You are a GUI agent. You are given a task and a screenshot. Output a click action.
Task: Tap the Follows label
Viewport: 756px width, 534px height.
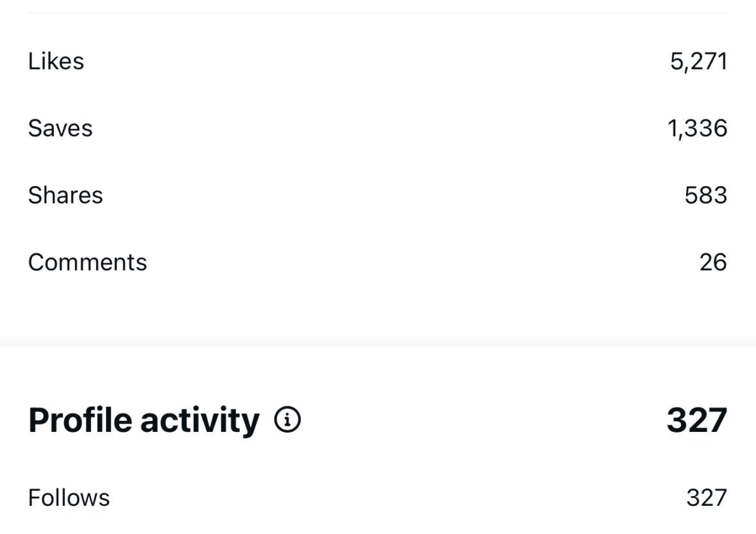coord(69,497)
